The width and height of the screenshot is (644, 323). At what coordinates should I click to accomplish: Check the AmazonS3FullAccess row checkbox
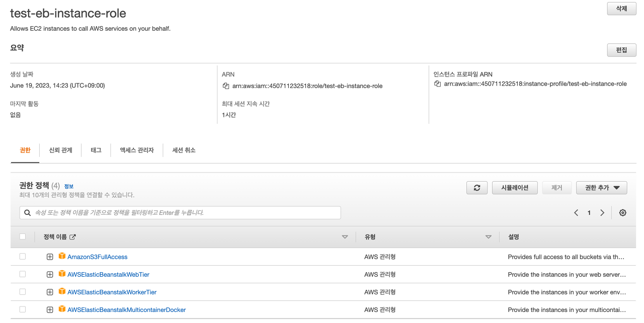(22, 257)
